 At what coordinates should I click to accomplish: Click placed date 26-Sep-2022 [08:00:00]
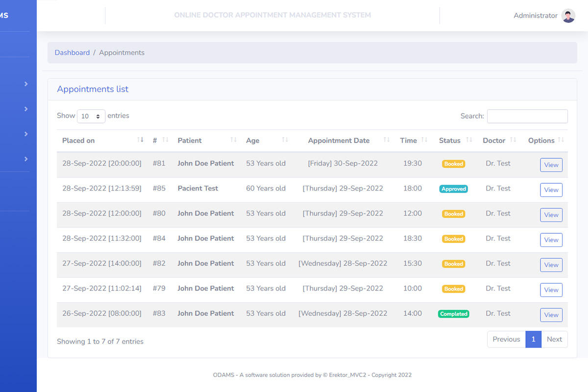(102, 313)
